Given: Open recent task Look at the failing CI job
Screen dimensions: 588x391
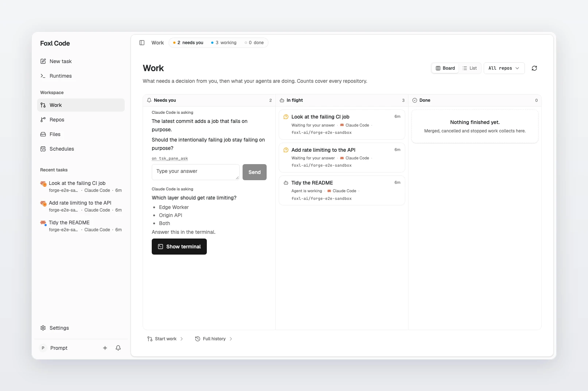Looking at the screenshot, I should (x=81, y=186).
